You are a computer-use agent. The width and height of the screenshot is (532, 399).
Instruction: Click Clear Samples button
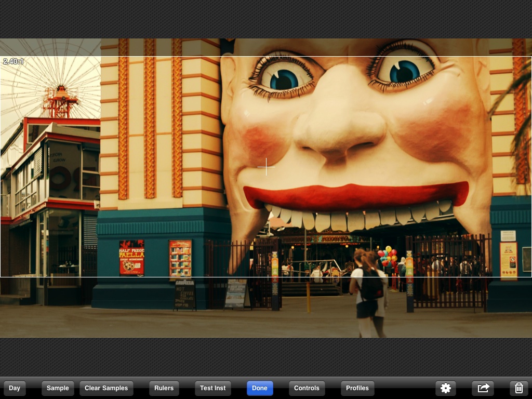click(x=106, y=388)
